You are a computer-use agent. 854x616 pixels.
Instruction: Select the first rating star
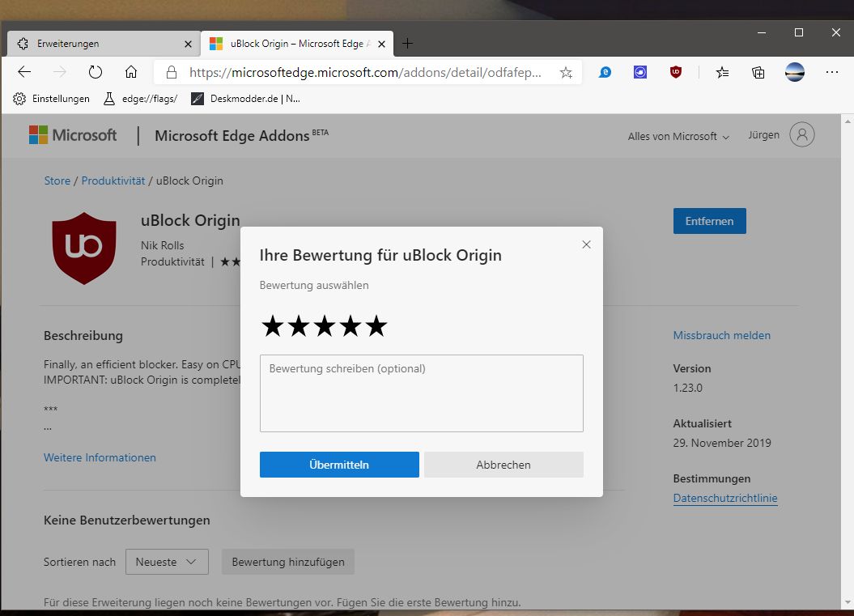(x=272, y=325)
